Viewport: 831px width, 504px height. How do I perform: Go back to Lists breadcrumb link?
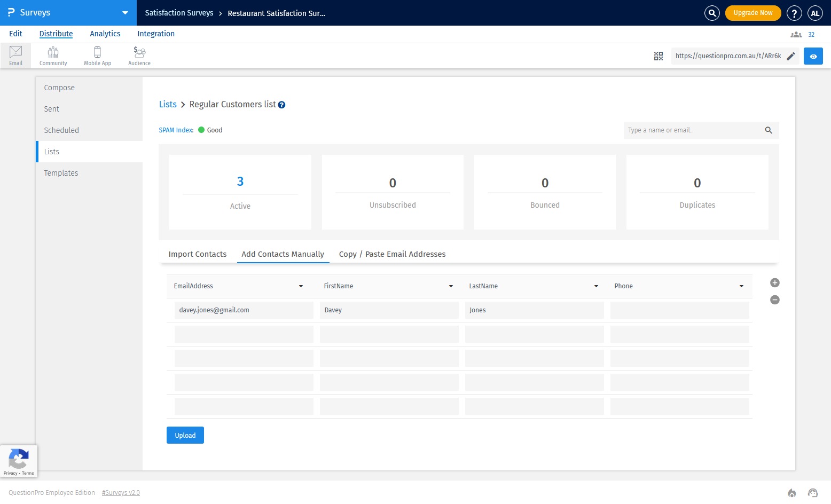pyautogui.click(x=168, y=105)
